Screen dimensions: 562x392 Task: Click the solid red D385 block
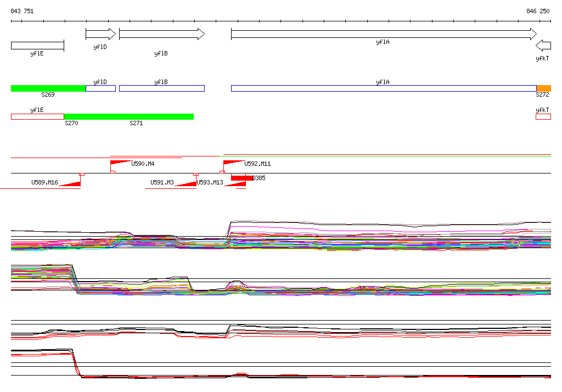coord(242,178)
